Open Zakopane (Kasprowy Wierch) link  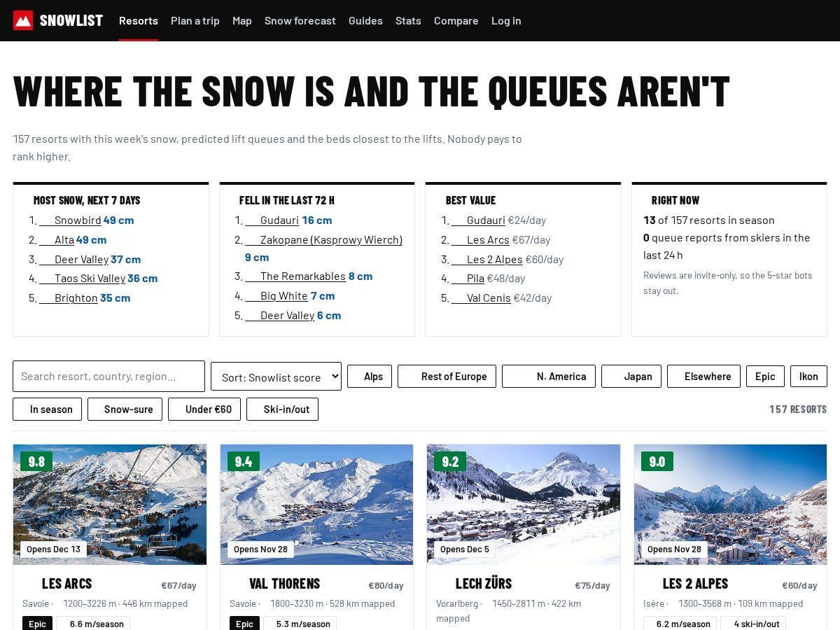[x=324, y=239]
